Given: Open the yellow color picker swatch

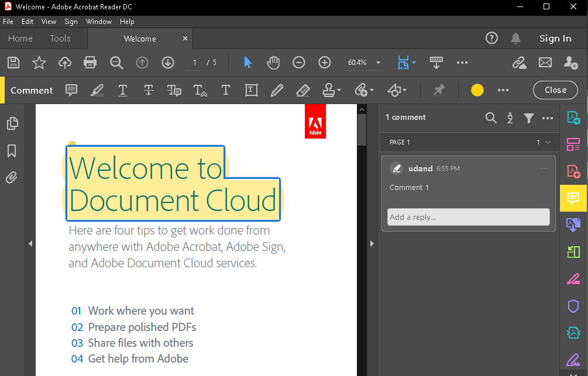Looking at the screenshot, I should pos(477,91).
